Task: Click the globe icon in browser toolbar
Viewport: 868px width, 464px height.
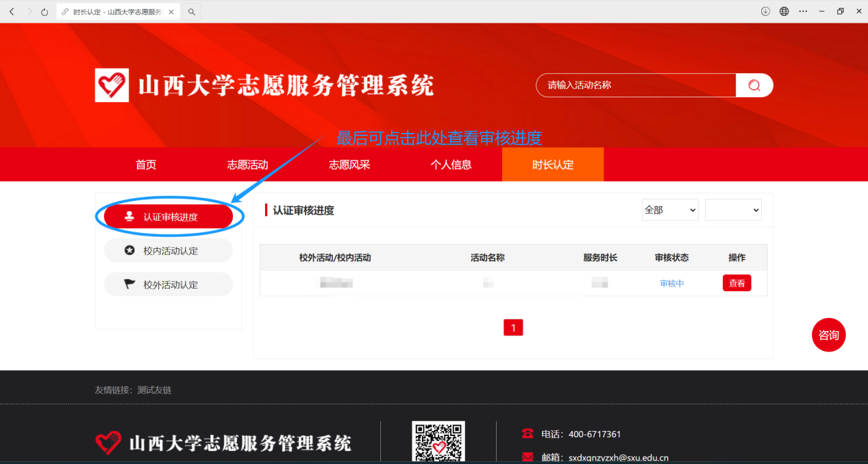Action: click(x=784, y=12)
